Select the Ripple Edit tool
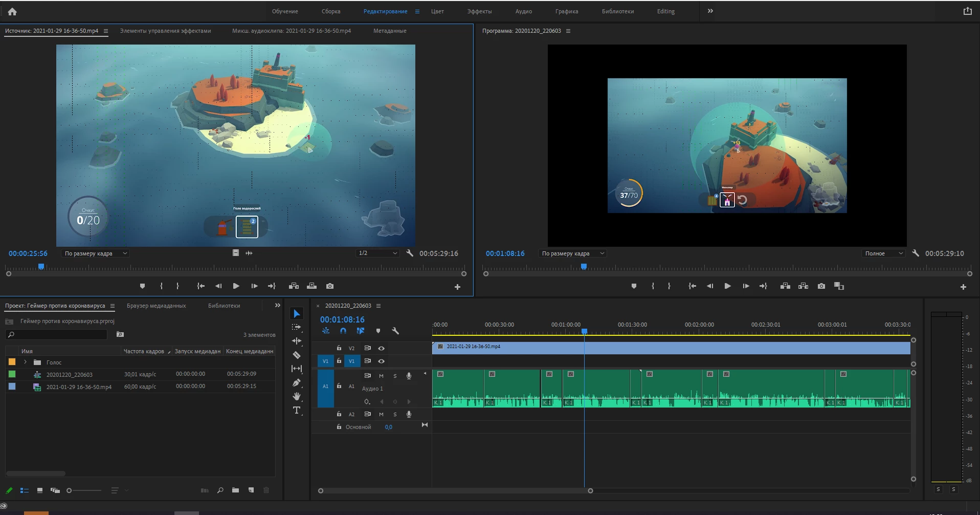Viewport: 980px width, 515px height. click(x=297, y=341)
